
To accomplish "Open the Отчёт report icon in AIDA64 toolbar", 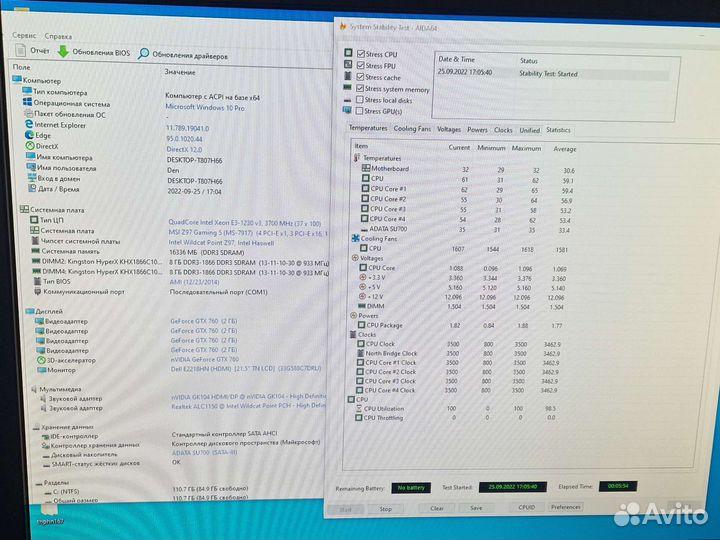I will click(21, 50).
